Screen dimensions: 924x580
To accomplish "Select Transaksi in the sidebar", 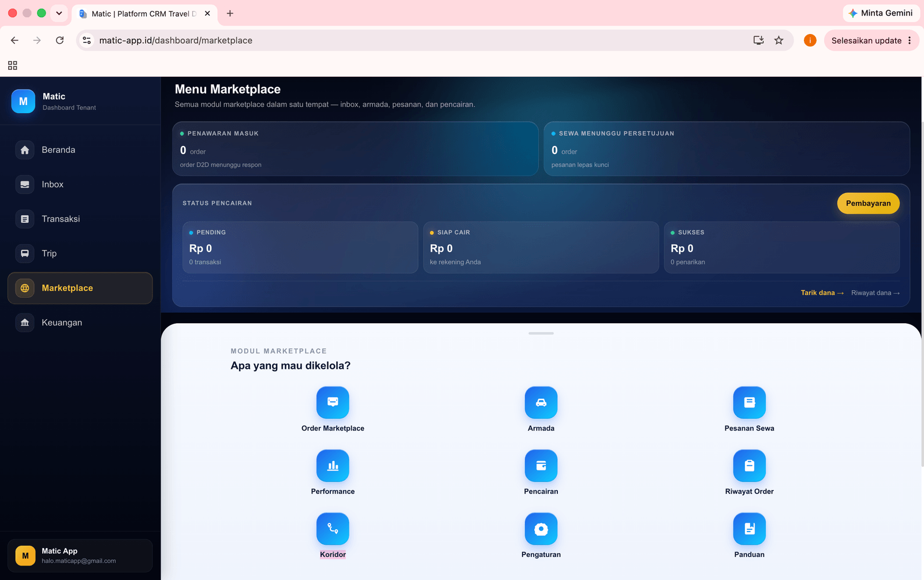I will click(x=80, y=219).
